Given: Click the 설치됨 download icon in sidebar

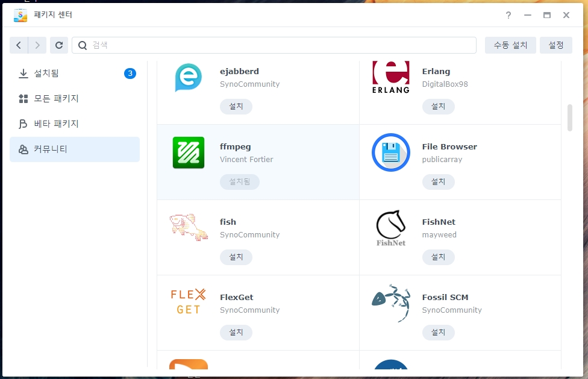Looking at the screenshot, I should tap(23, 74).
